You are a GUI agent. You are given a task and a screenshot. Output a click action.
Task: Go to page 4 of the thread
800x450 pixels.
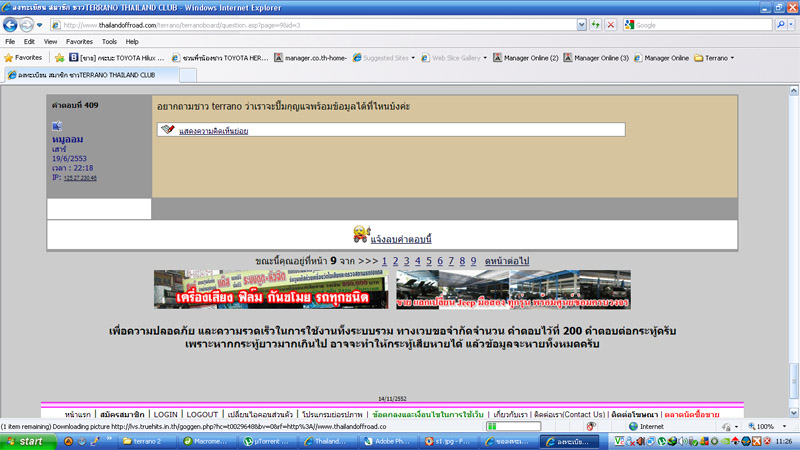pyautogui.click(x=417, y=261)
